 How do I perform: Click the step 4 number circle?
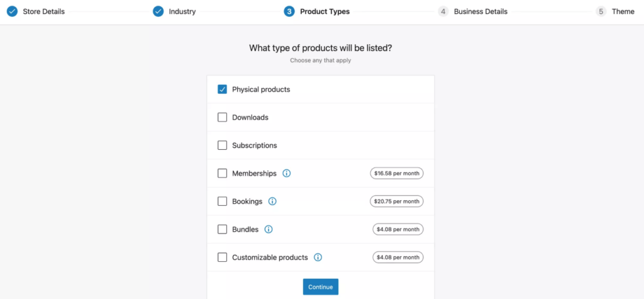click(443, 11)
